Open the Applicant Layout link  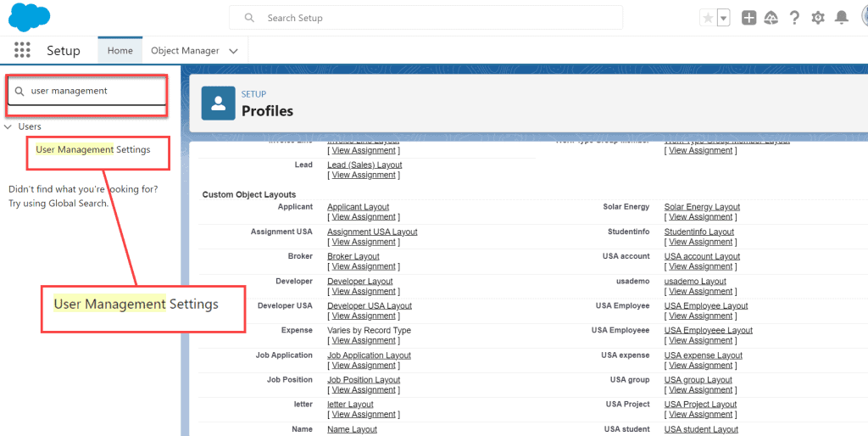pos(359,207)
